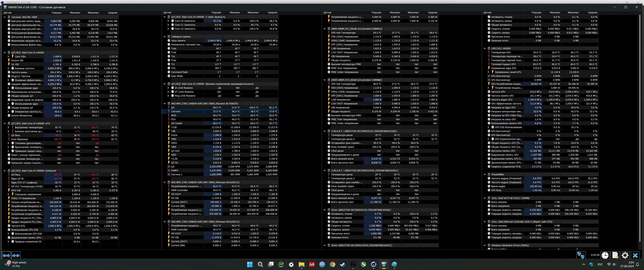This screenshot has width=644, height=270.
Task: Collapse the Система: MSI MS-7D89 group
Action: tap(4, 17)
